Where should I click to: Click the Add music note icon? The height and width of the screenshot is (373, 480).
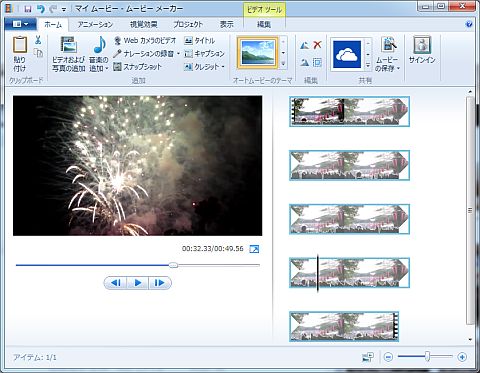99,45
